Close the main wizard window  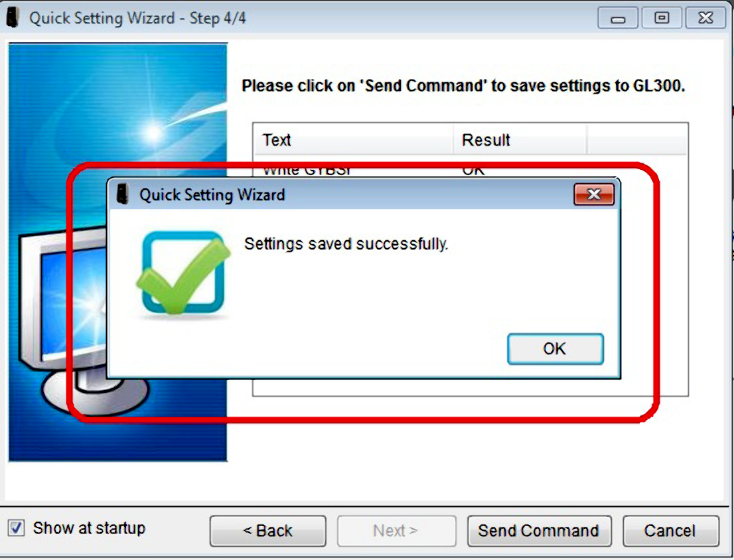coord(705,18)
